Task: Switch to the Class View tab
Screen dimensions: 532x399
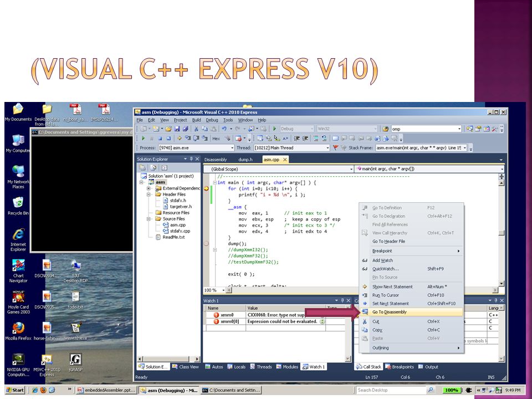Action: pos(185,367)
